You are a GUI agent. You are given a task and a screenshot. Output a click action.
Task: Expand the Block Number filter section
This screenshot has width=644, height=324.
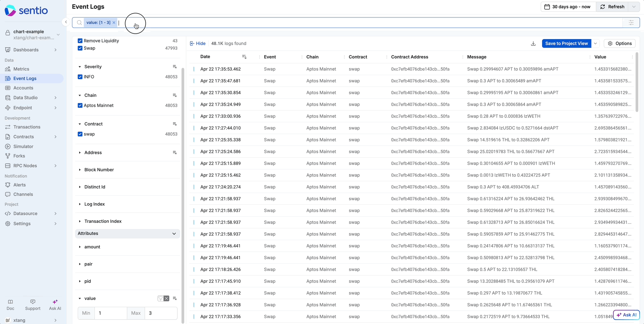tap(99, 170)
